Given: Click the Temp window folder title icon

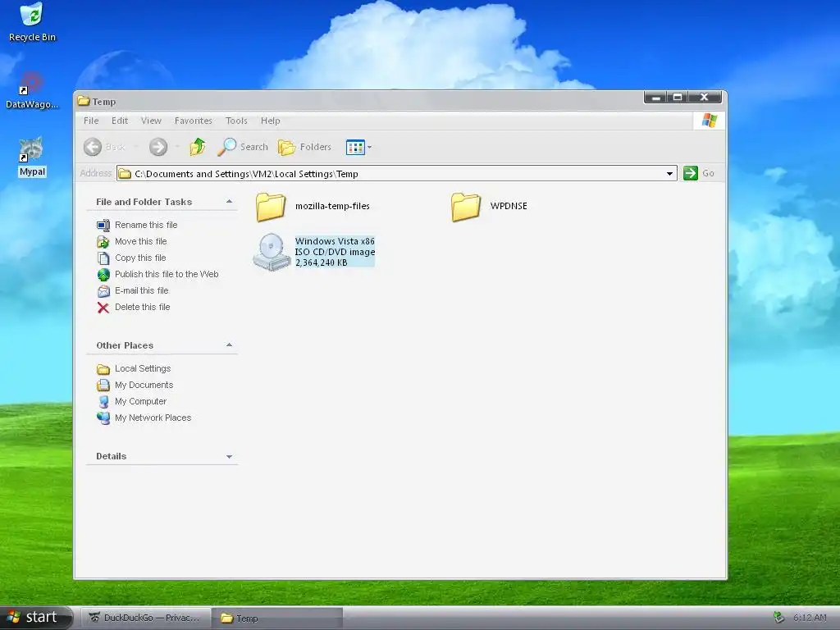Looking at the screenshot, I should pyautogui.click(x=83, y=101).
